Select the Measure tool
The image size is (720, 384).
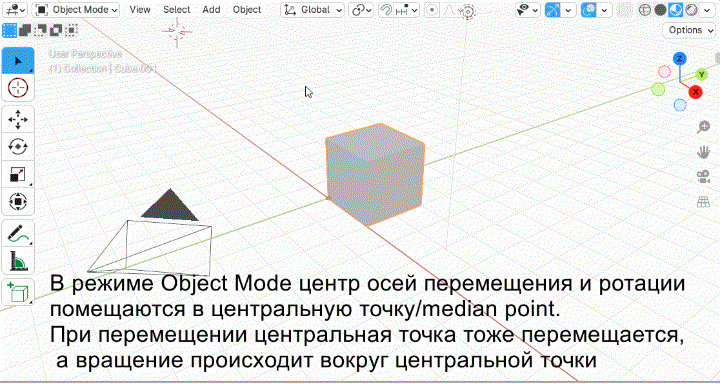click(18, 261)
